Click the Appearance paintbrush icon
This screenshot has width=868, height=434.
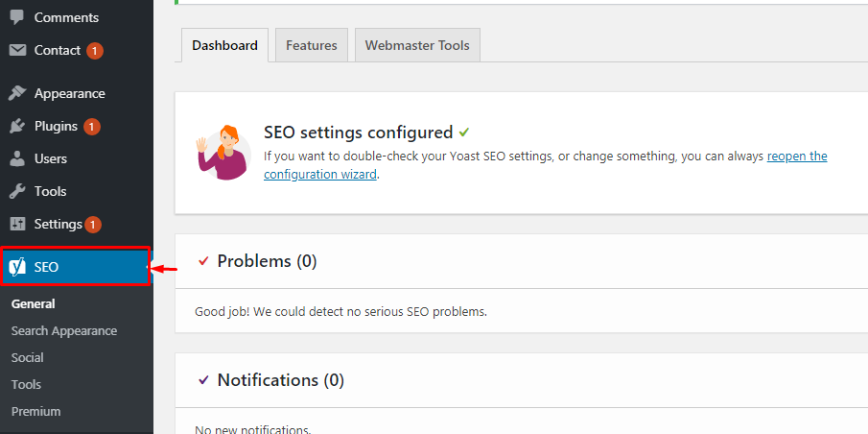click(17, 93)
